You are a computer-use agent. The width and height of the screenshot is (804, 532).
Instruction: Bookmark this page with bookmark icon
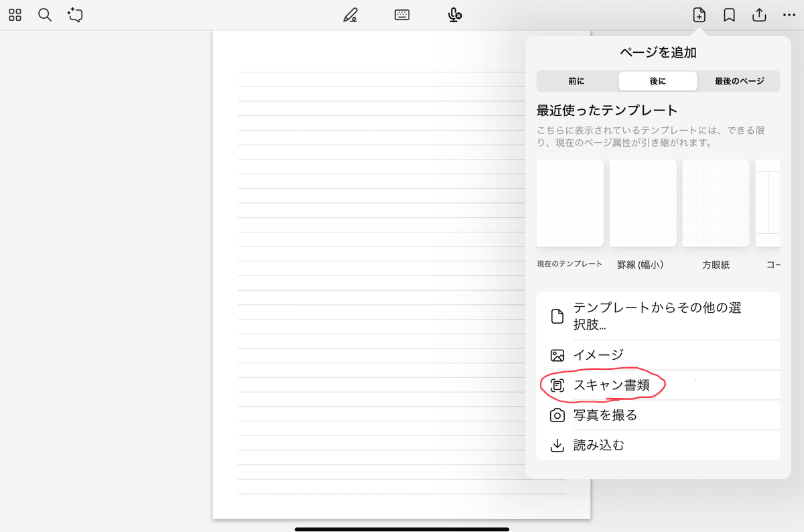coord(730,15)
